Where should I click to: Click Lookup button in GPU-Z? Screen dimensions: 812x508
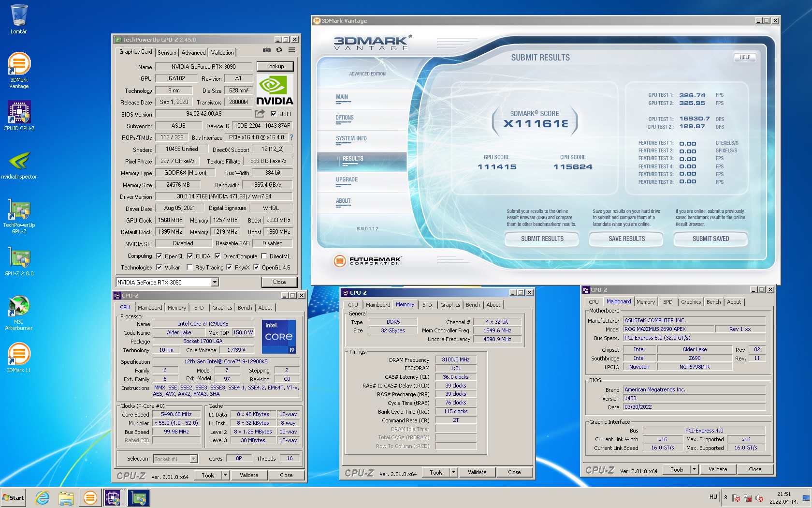[x=275, y=66]
